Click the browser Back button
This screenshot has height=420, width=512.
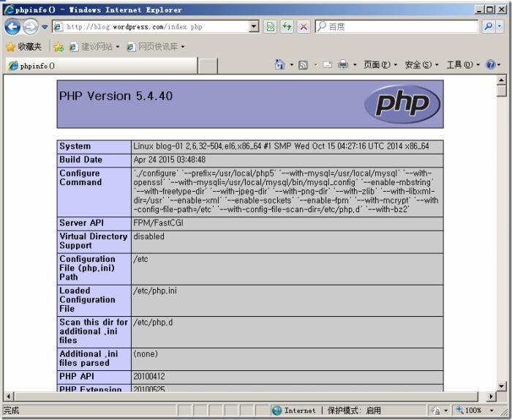(12, 26)
